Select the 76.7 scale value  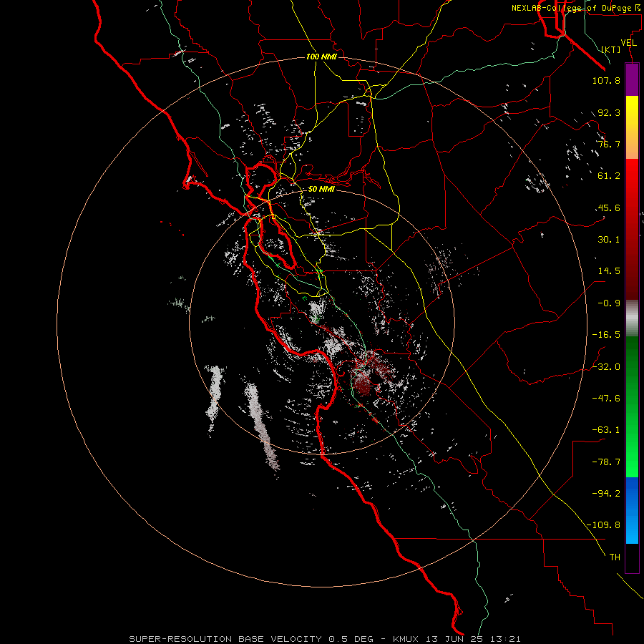pos(609,144)
